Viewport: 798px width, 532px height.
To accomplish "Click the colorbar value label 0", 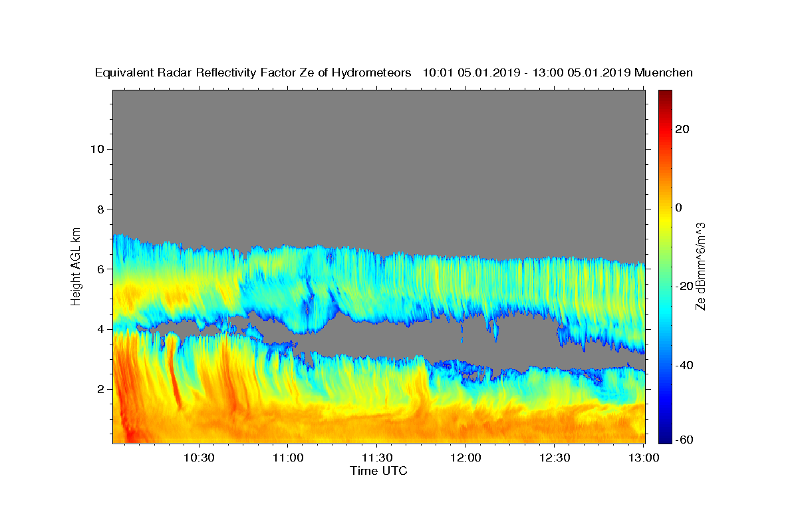I will pos(679,207).
